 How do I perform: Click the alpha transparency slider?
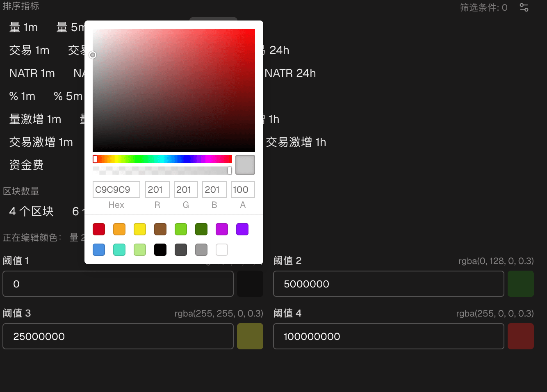[162, 171]
